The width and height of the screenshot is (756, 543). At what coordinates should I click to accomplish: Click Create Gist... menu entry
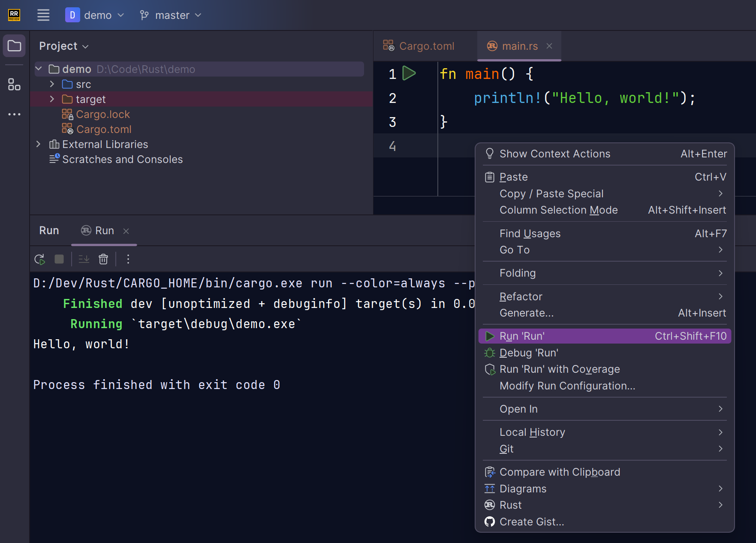(x=531, y=522)
